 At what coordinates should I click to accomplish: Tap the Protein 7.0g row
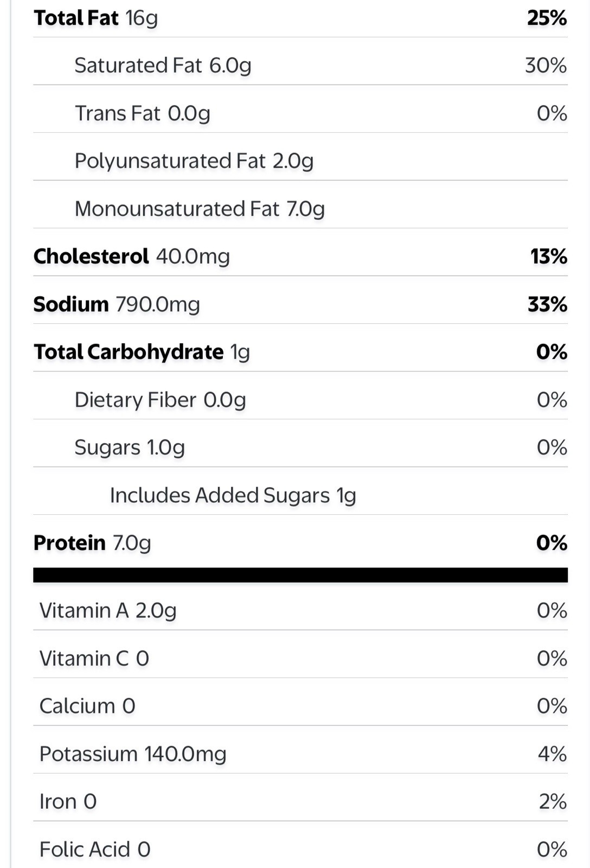[300, 542]
